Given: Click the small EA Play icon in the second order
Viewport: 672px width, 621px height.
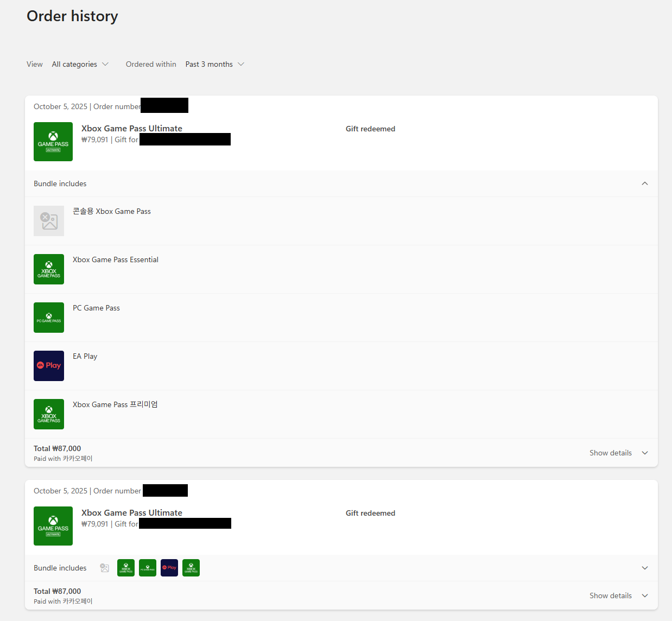Looking at the screenshot, I should point(169,568).
